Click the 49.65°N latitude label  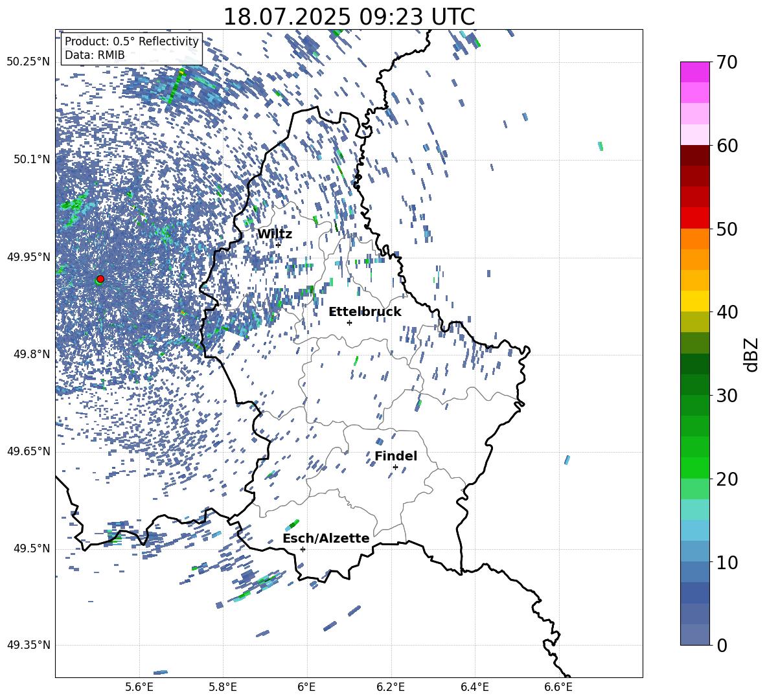pyautogui.click(x=29, y=451)
